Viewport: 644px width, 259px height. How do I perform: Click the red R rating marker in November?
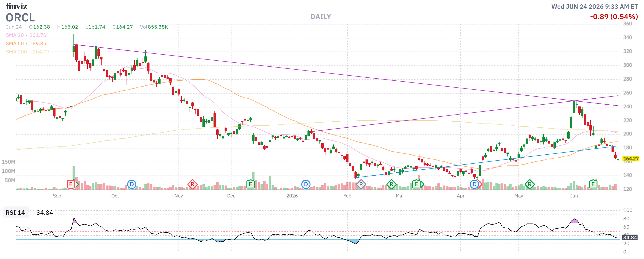coord(193,185)
